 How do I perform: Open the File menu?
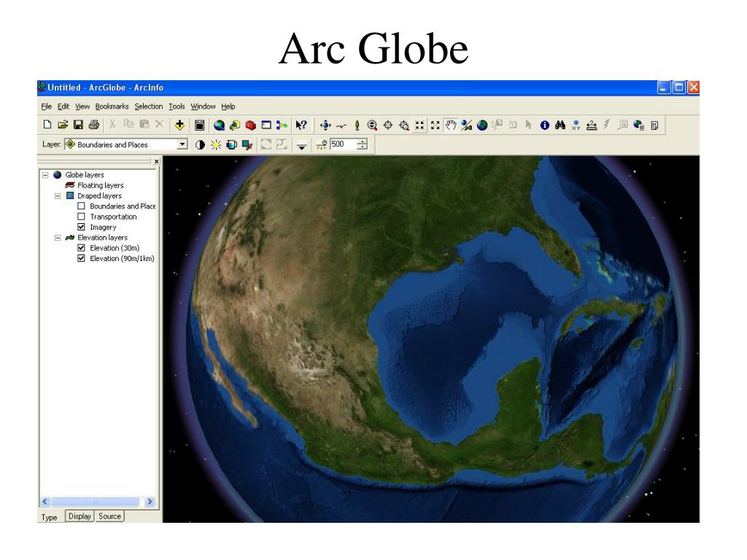pyautogui.click(x=46, y=106)
